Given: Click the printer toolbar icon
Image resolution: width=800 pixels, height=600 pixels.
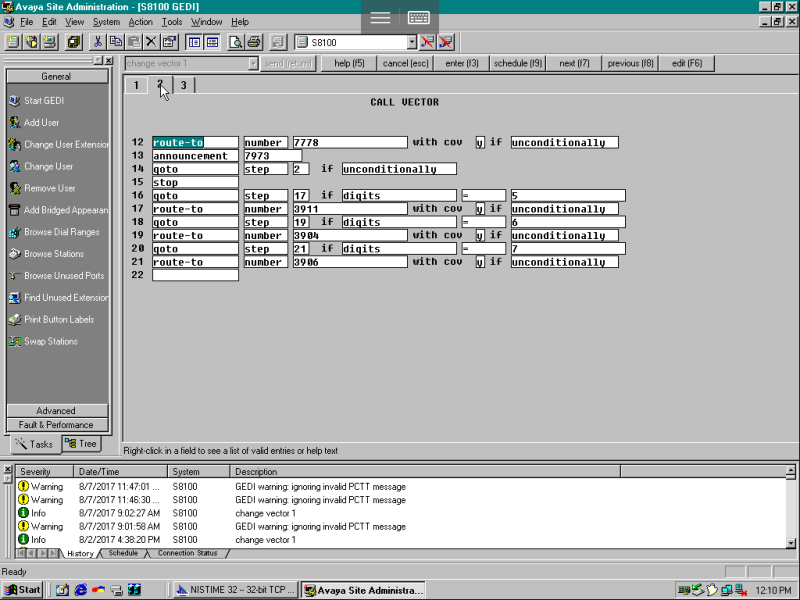Looking at the screenshot, I should 254,42.
